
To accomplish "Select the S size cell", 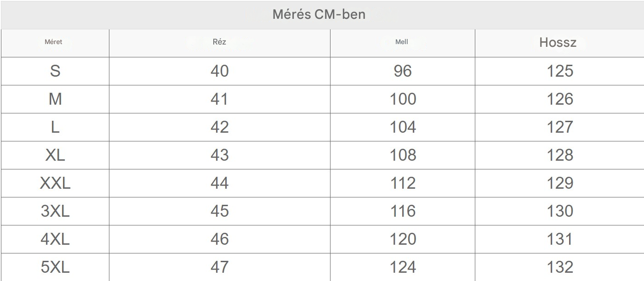I will (55, 71).
